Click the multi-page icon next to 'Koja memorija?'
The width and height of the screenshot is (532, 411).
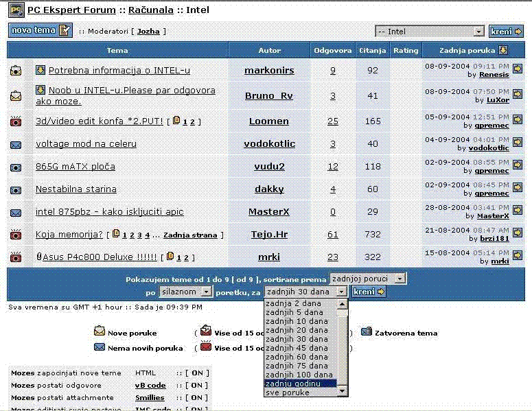(116, 234)
